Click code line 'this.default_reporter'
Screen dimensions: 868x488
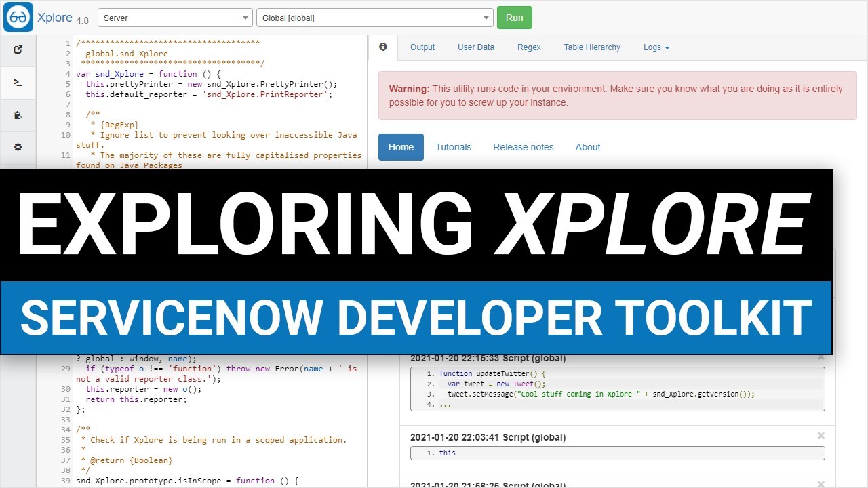[209, 94]
